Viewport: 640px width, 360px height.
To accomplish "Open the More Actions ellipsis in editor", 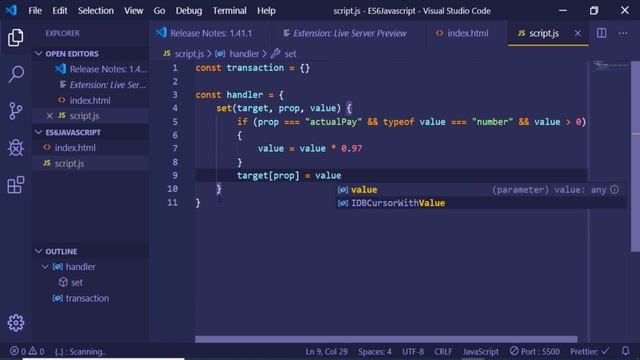I will click(x=623, y=33).
